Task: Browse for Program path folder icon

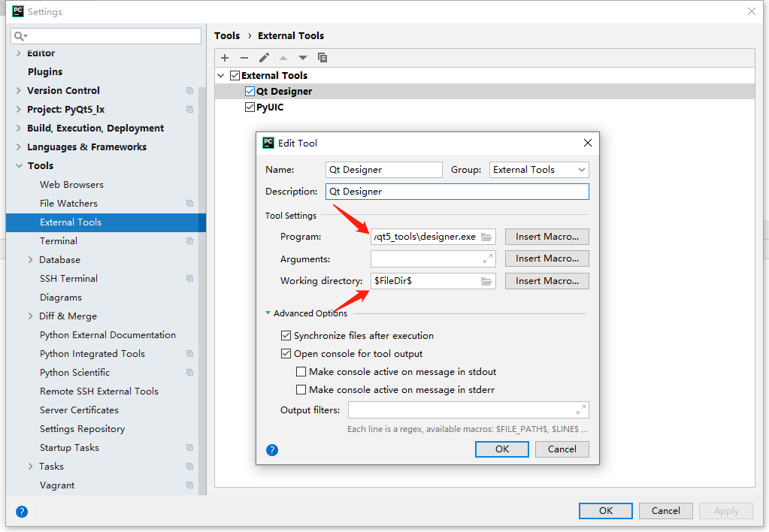Action: 486,237
